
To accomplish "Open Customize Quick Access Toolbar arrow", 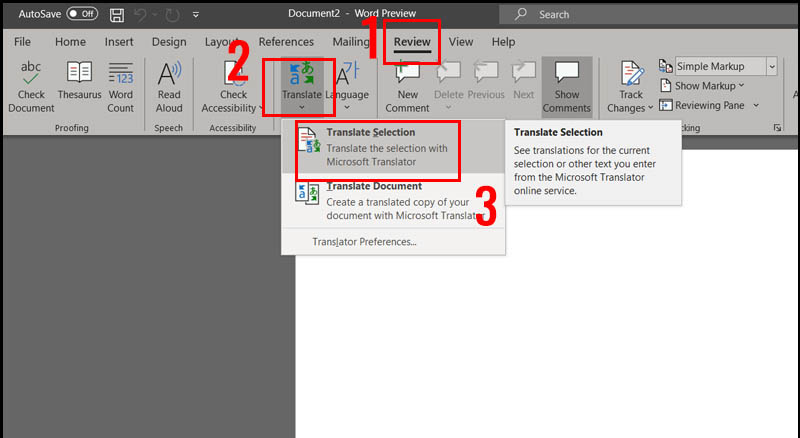I will [x=195, y=15].
